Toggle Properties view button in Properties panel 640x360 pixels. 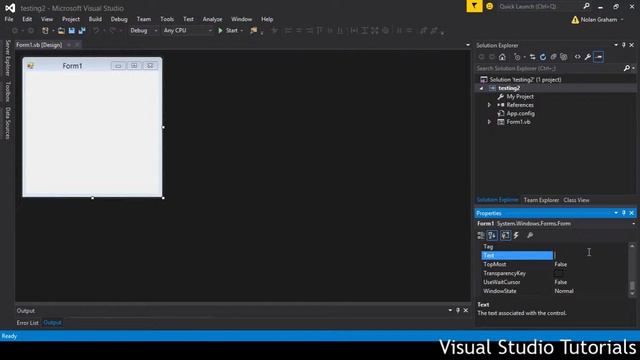[505, 236]
